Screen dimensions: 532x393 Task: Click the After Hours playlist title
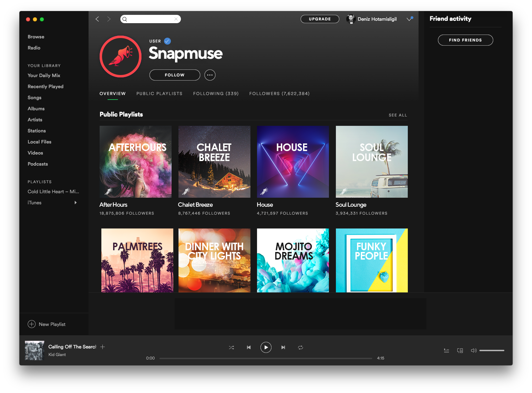113,205
